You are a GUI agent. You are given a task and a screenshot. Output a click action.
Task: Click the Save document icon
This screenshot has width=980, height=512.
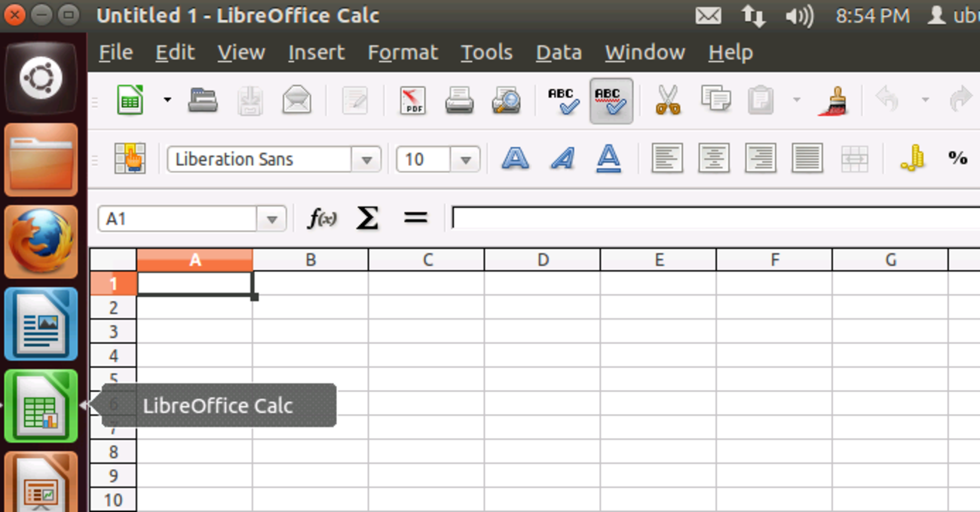(x=250, y=100)
